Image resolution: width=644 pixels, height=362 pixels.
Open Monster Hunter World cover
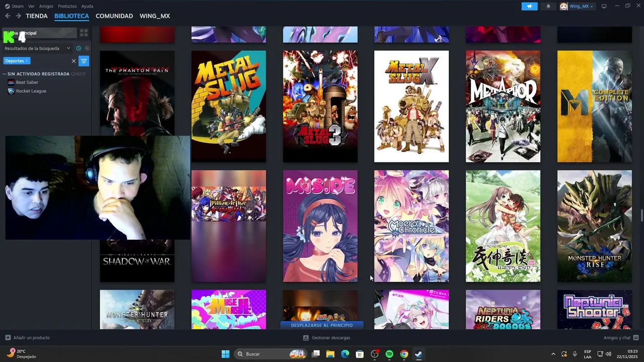click(x=137, y=310)
